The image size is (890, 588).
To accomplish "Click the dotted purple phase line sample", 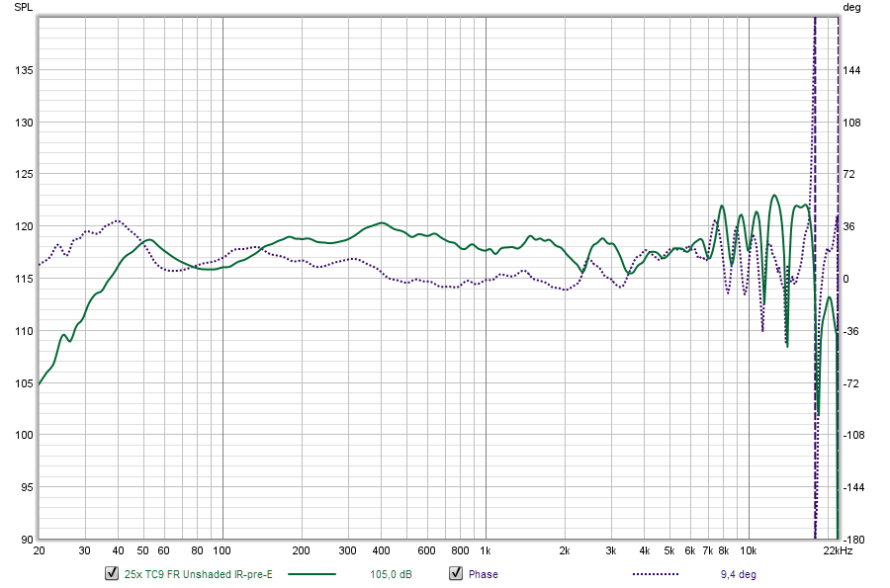I will coord(656,574).
